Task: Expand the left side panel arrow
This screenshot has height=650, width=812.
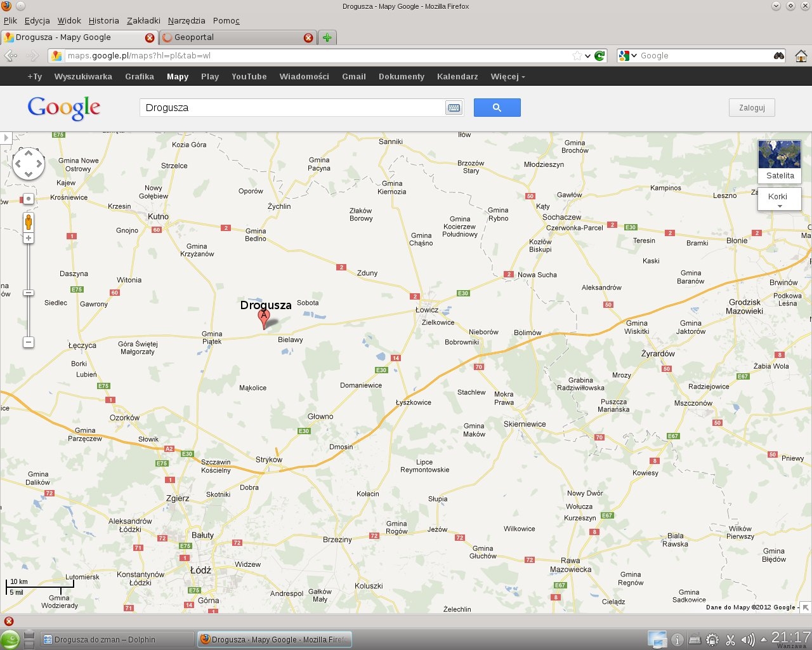Action: click(6, 138)
